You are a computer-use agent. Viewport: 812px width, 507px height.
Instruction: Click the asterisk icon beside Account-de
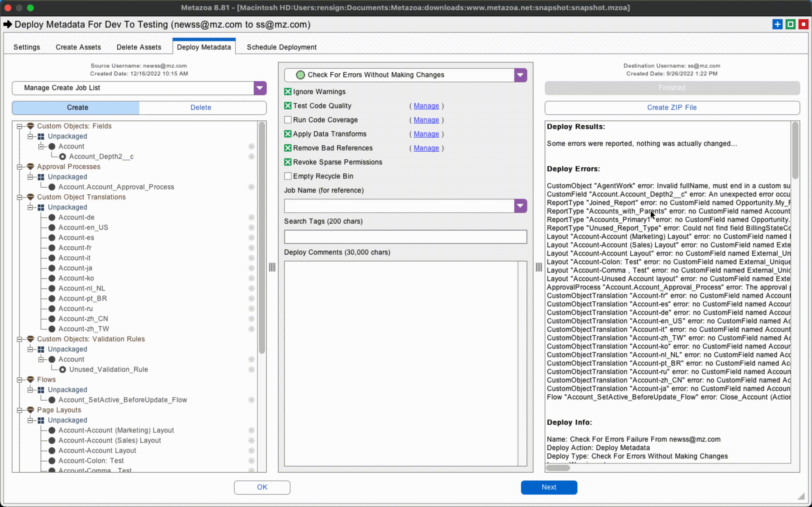[x=251, y=217]
